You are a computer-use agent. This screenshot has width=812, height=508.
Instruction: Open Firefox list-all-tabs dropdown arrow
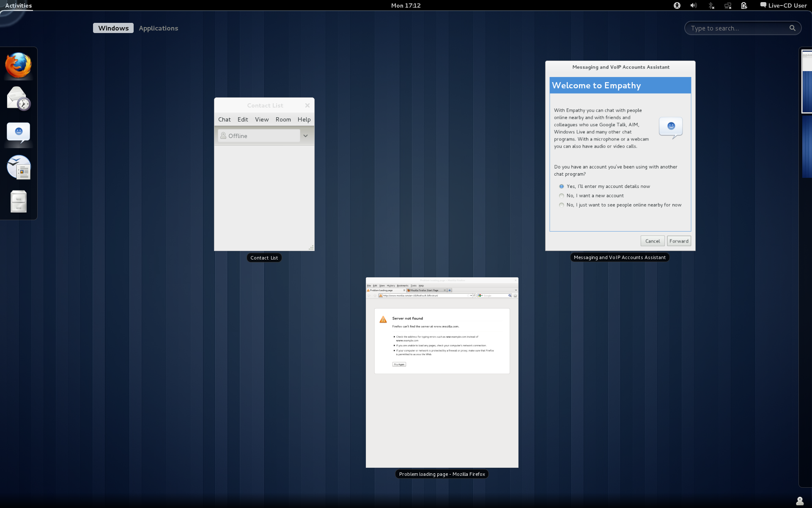[x=516, y=290]
